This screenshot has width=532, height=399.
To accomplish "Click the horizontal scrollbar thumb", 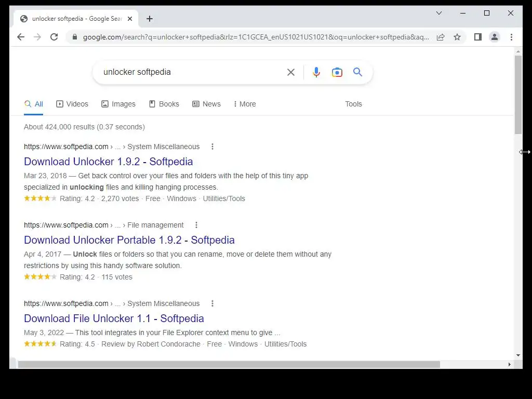I will click(229, 364).
